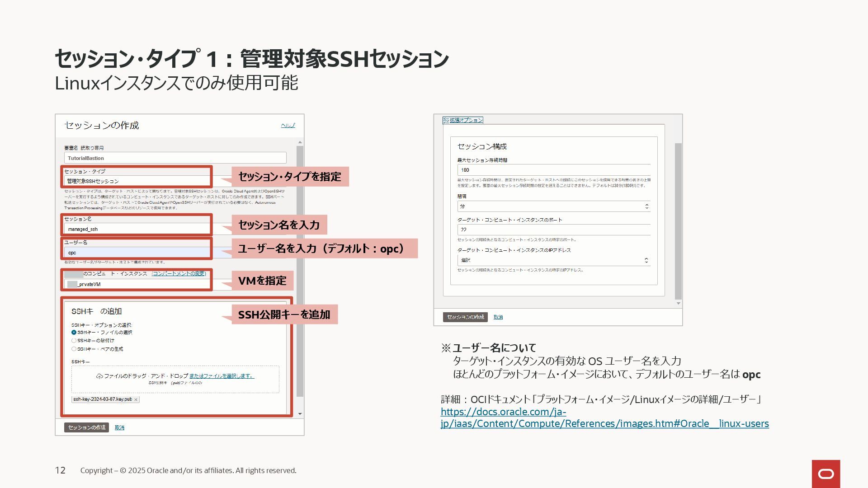Click the セッションの作成 dialog title text
The height and width of the screenshot is (488, 868).
tap(102, 125)
